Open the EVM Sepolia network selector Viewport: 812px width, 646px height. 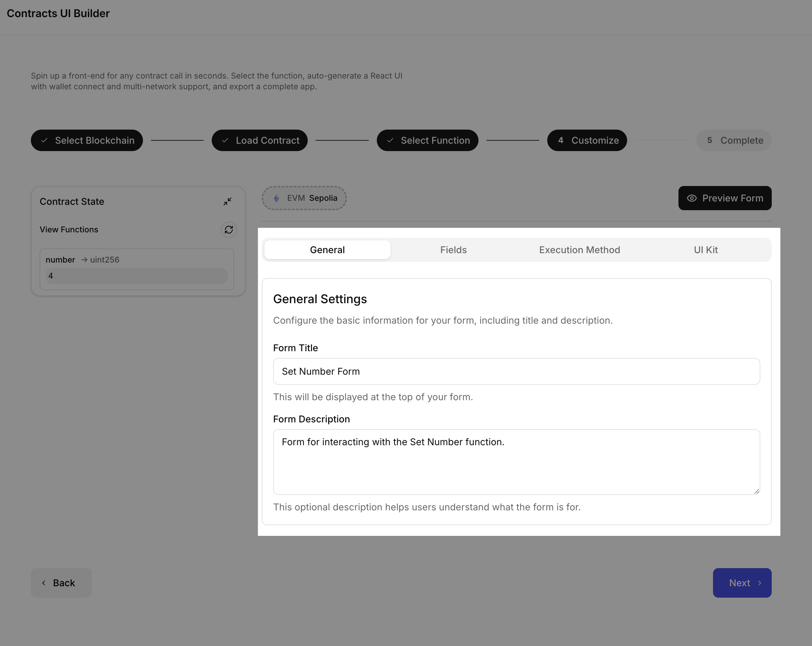[304, 198]
